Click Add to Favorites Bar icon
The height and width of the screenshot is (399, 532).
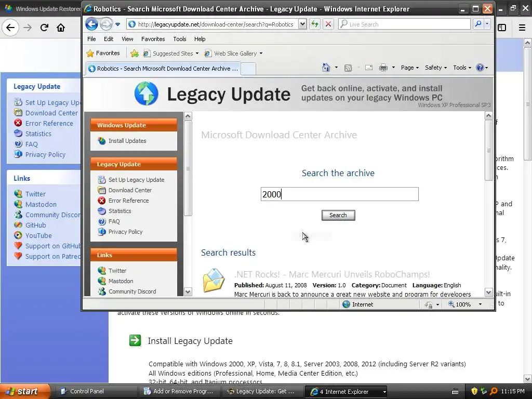click(x=135, y=54)
